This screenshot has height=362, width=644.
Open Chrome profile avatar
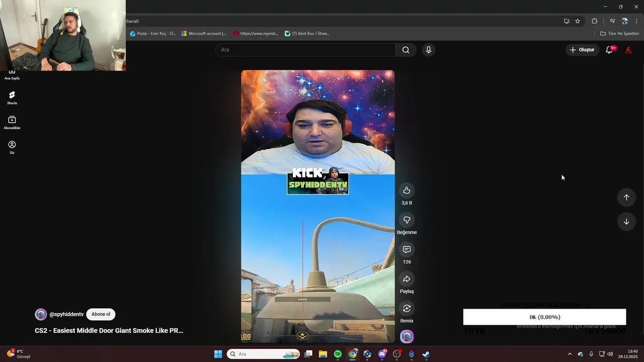point(624,21)
